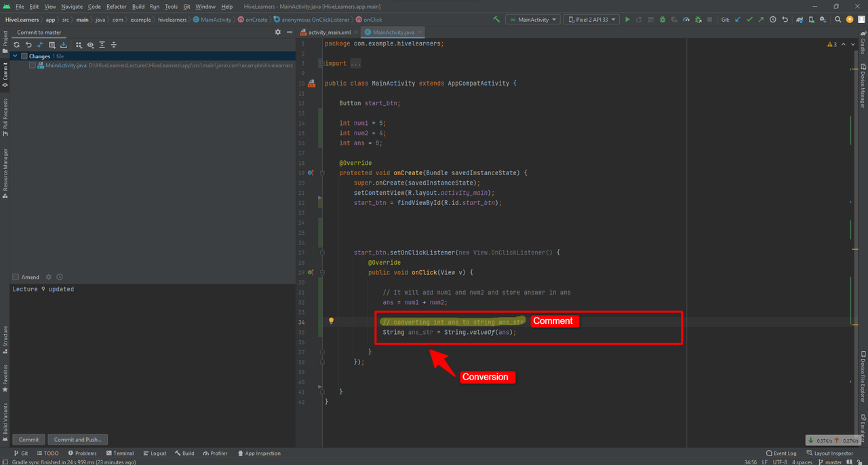Open the View Options eye dropdown
The height and width of the screenshot is (465, 868).
tap(90, 45)
